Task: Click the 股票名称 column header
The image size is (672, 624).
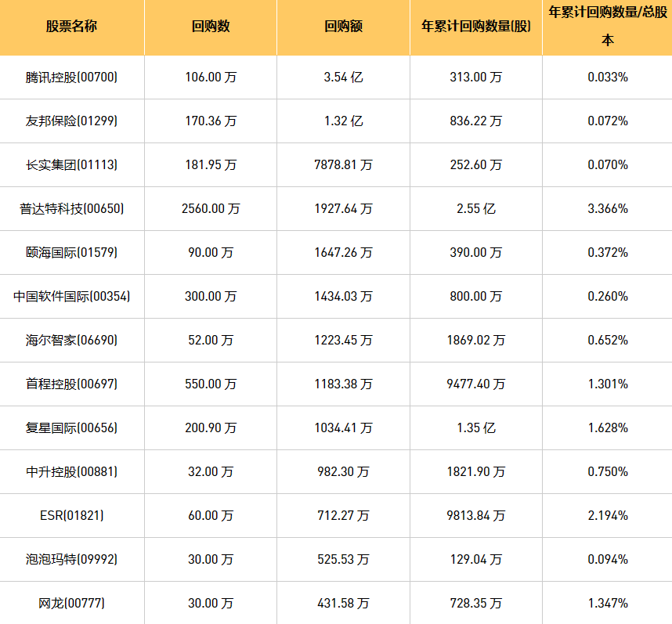Action: [x=72, y=27]
